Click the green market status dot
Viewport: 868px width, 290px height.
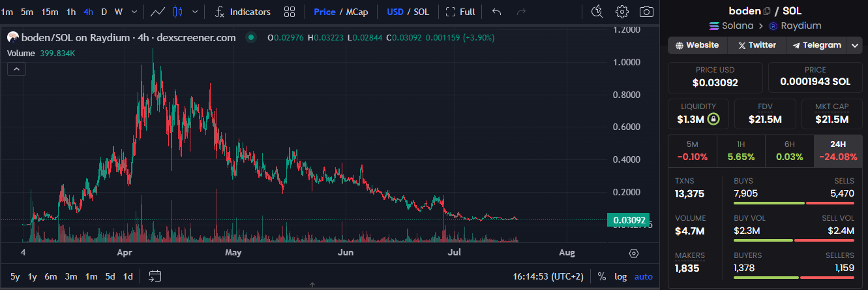coord(250,38)
